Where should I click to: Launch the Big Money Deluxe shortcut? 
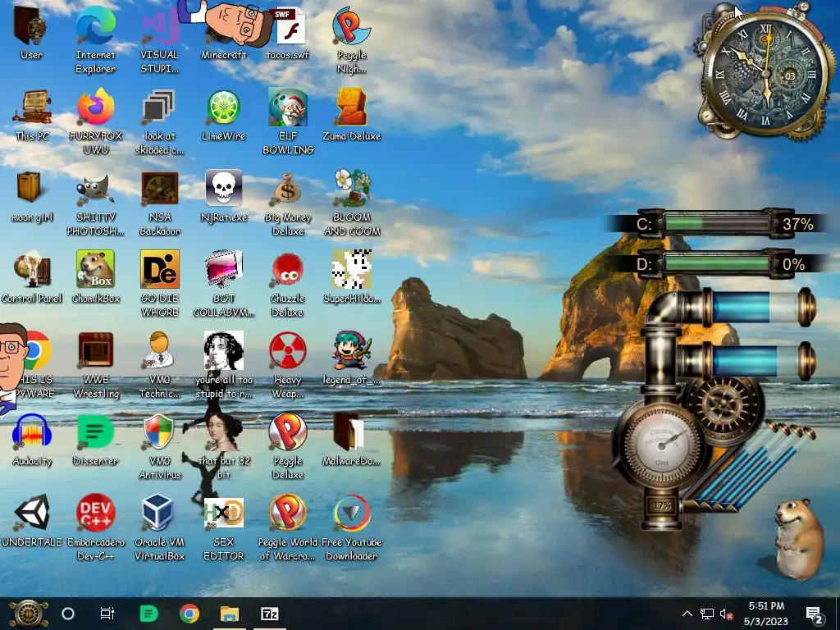tap(288, 189)
